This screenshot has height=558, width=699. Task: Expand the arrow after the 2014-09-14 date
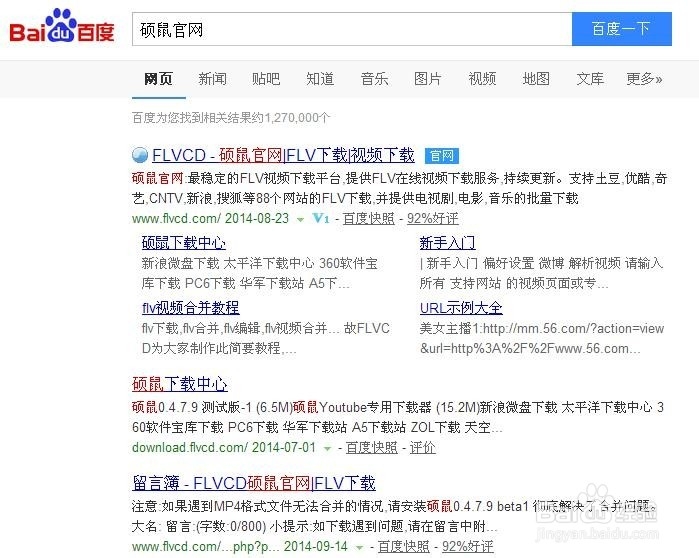click(359, 547)
